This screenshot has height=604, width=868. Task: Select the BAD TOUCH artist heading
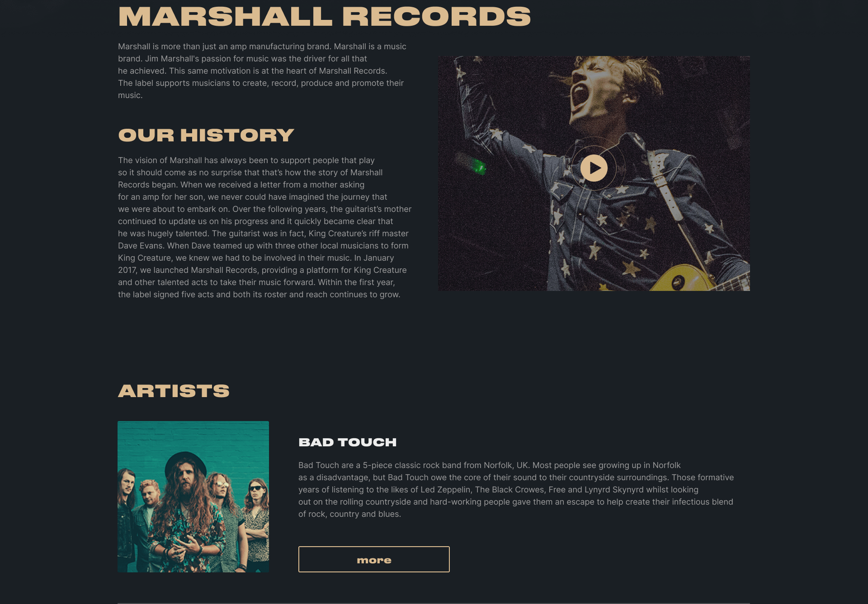pos(348,442)
